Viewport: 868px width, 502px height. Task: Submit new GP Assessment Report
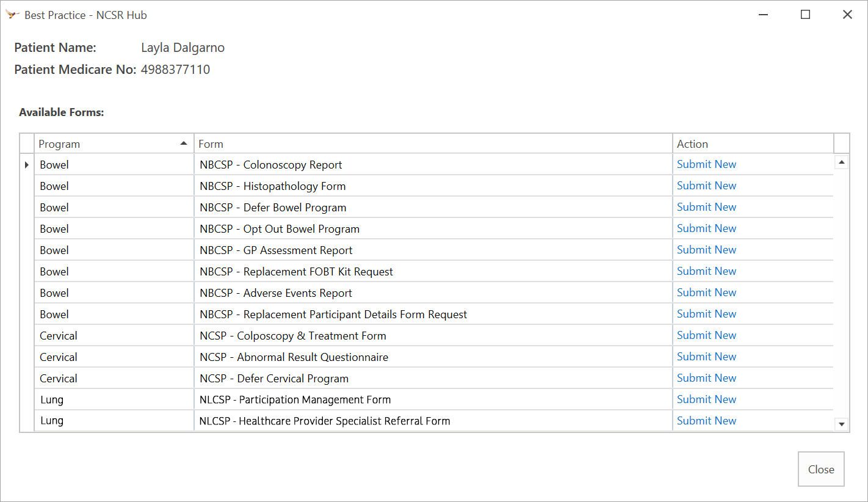point(706,250)
